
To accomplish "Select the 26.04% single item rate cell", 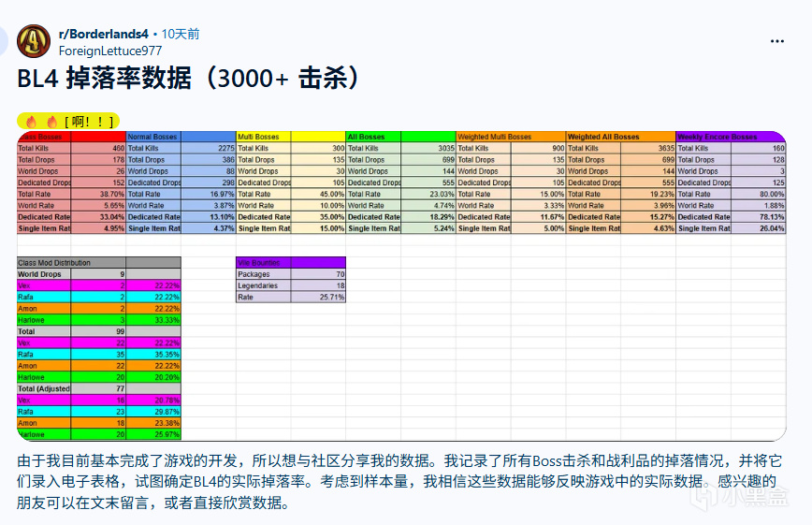I will click(x=758, y=228).
